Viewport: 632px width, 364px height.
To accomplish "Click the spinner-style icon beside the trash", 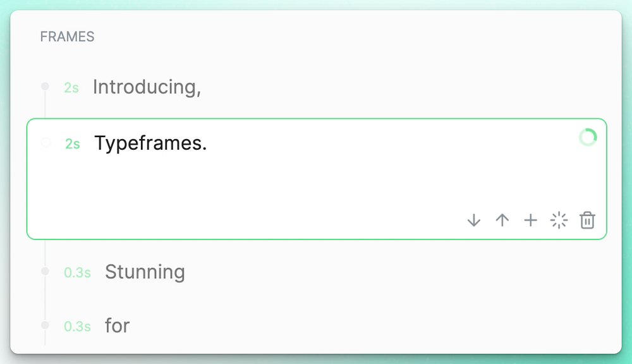I will (559, 221).
